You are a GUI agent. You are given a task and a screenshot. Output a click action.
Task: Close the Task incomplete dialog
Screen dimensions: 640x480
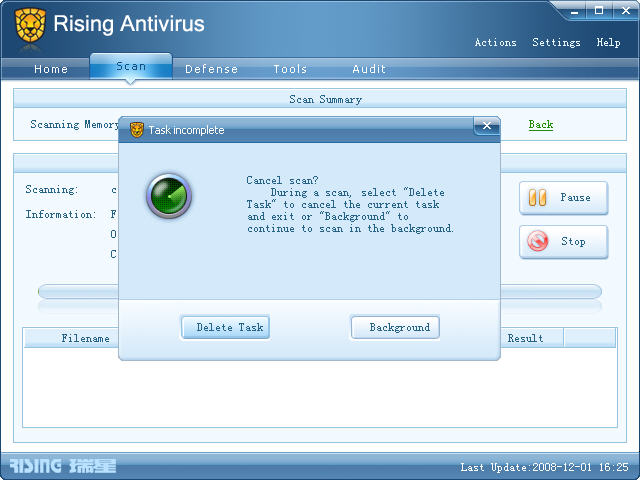[x=487, y=126]
